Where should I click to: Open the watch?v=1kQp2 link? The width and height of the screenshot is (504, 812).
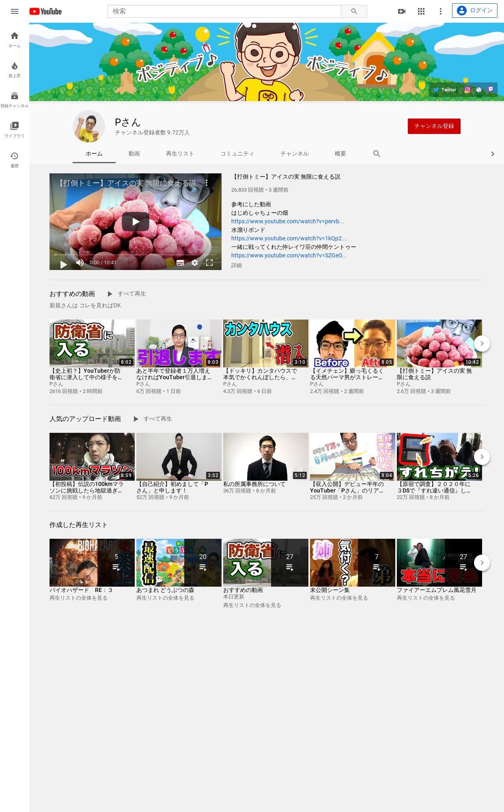click(x=289, y=238)
